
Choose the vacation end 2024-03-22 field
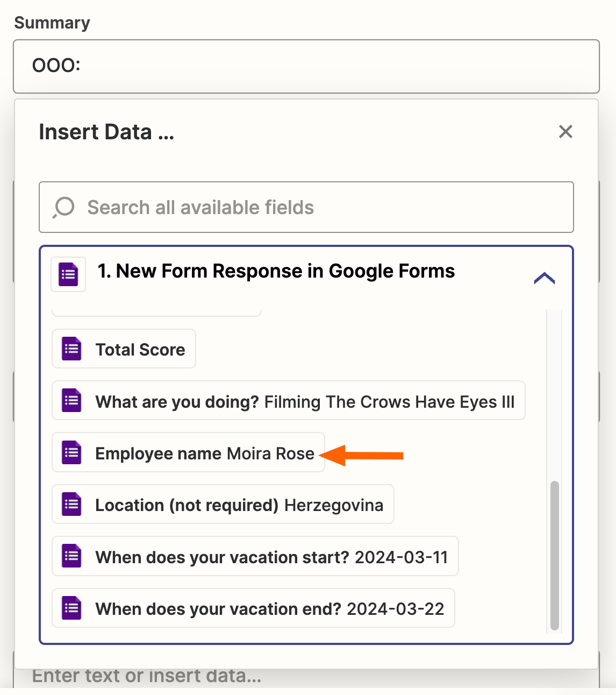point(270,609)
